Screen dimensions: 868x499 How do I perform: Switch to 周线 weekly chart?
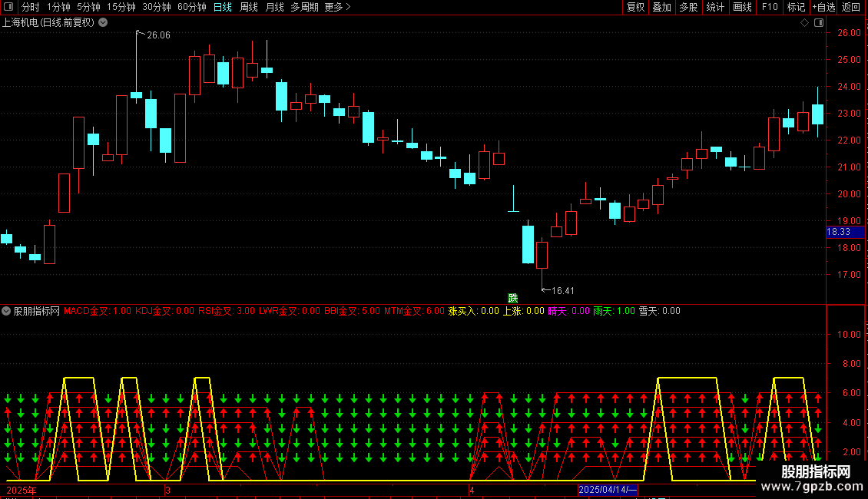point(249,7)
